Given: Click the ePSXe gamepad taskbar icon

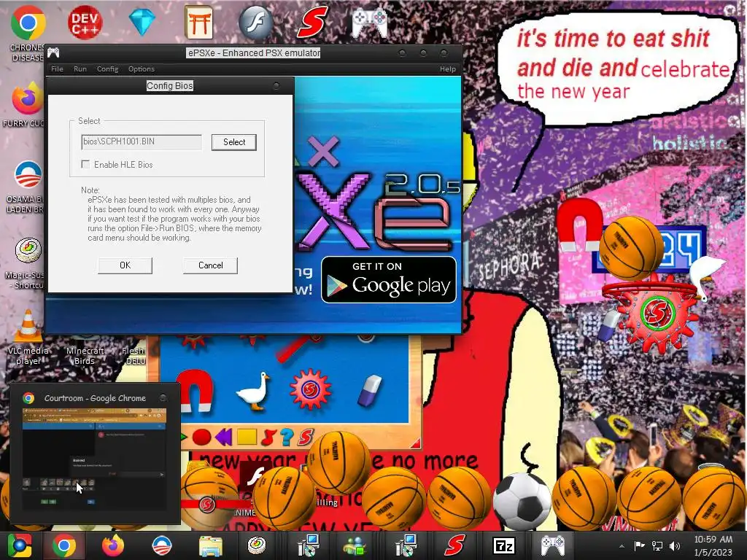Looking at the screenshot, I should tap(552, 545).
